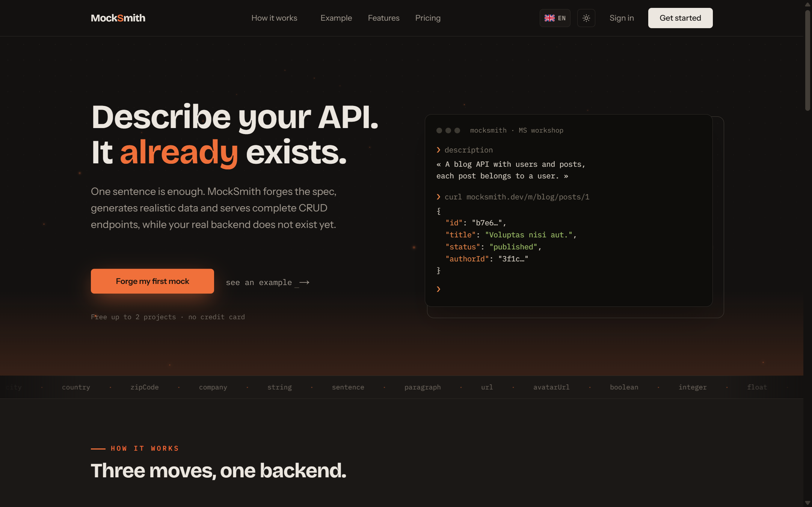
Task: Click the Sign in link
Action: tap(622, 18)
